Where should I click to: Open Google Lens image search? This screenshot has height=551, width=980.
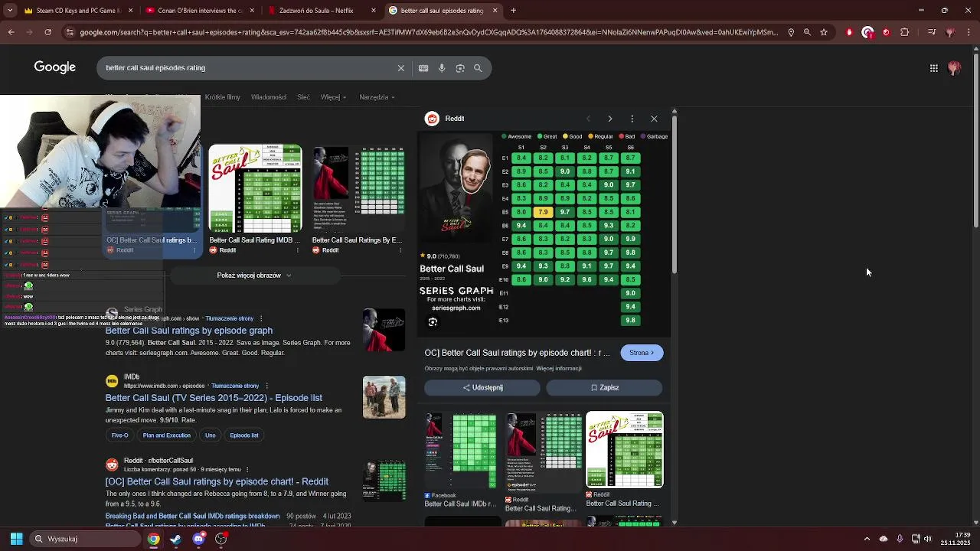tap(460, 68)
